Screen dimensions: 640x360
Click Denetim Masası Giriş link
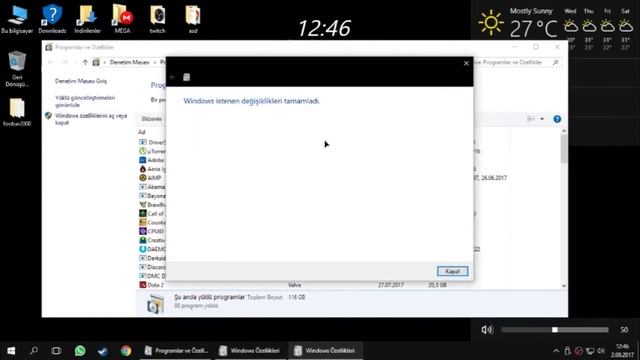(x=81, y=81)
